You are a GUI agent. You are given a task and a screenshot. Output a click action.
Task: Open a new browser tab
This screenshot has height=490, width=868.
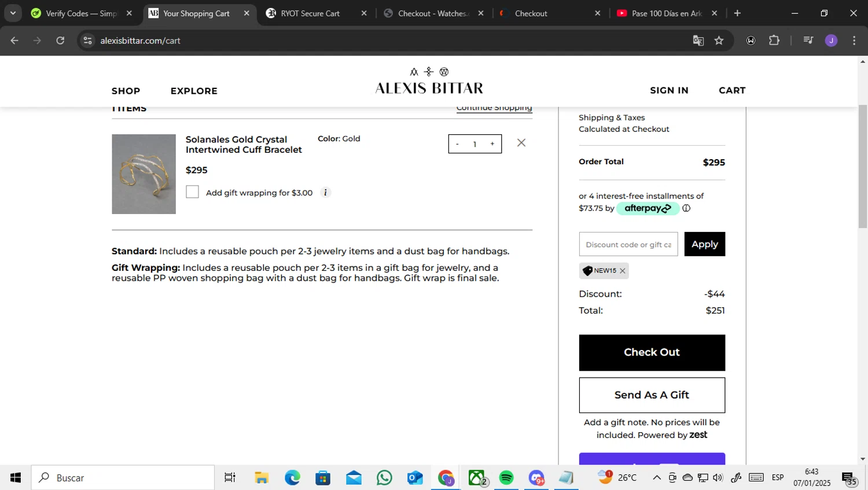(737, 13)
